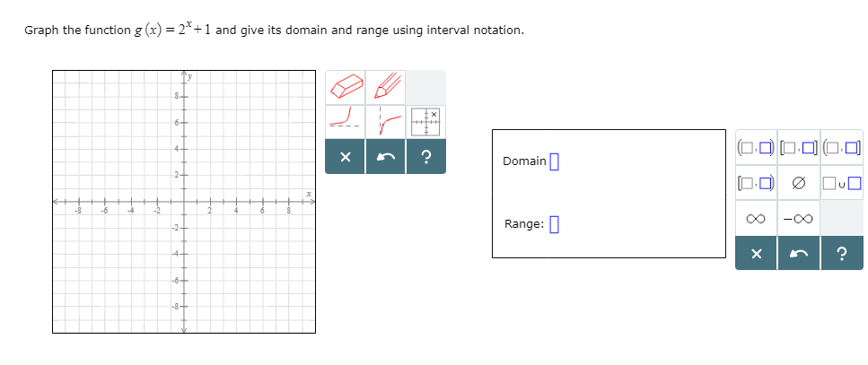Image resolution: width=868 pixels, height=365 pixels.
Task: Insert open interval parentheses notation
Action: click(756, 148)
